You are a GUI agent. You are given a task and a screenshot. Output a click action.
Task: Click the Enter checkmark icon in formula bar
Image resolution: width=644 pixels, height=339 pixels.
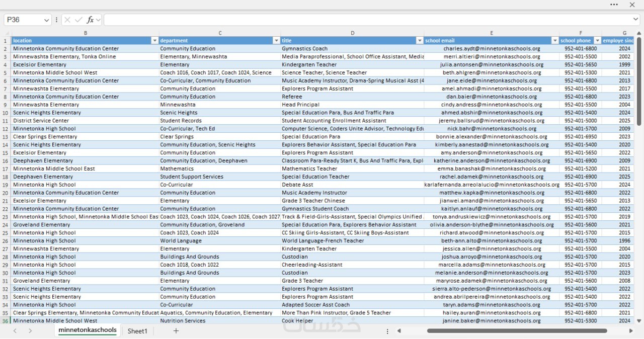click(x=78, y=20)
